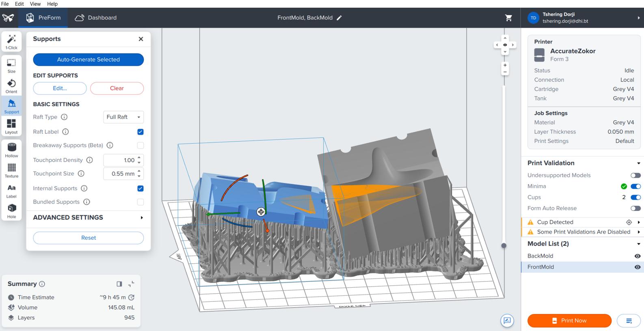Open the feedback chat icon
Screen dimensions: 644x331
coord(507,320)
